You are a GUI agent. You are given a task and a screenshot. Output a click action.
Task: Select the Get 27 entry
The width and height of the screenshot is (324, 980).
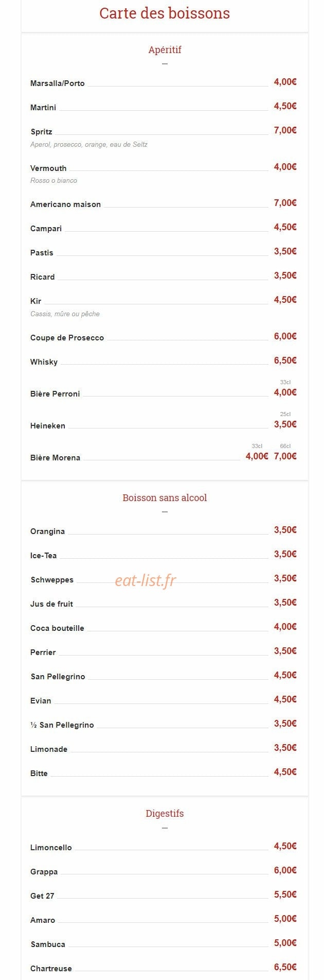coord(42,896)
